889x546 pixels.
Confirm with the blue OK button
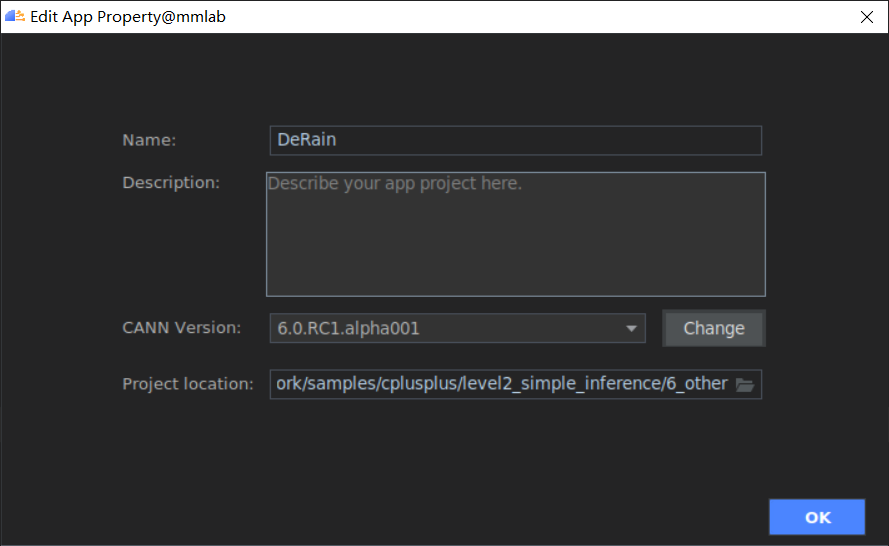[x=817, y=517]
